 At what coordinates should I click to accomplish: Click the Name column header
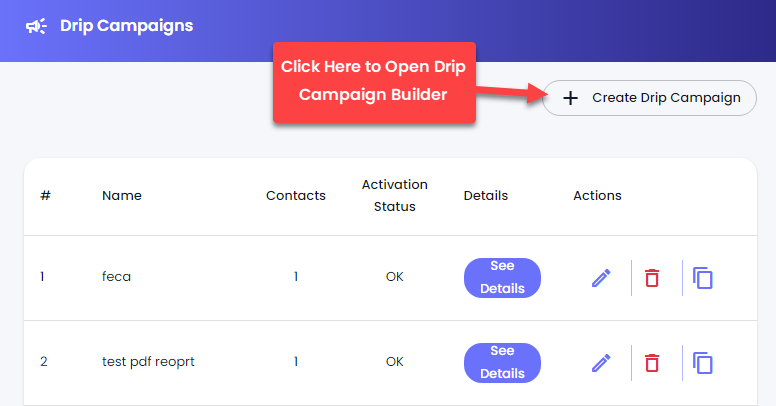(x=122, y=196)
